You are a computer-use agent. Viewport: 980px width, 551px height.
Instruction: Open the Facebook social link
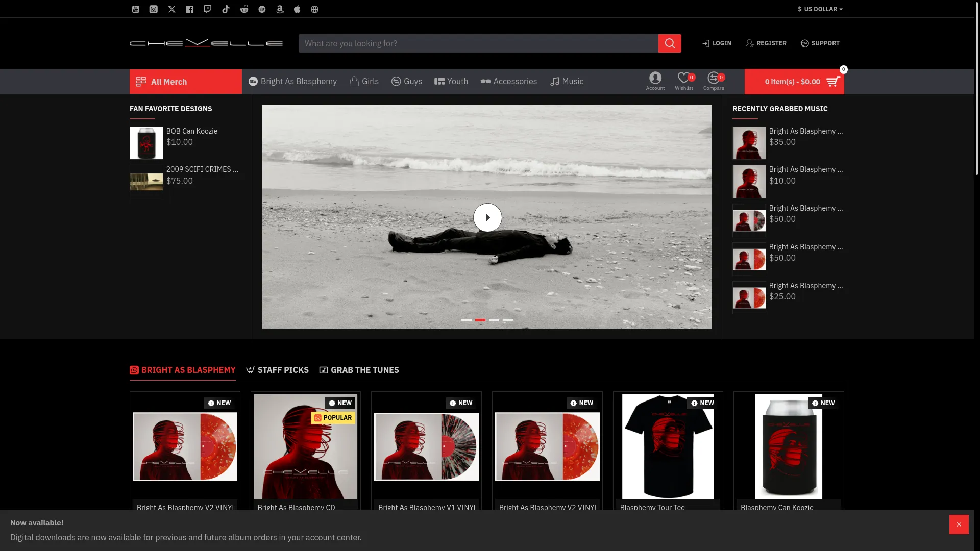(190, 9)
